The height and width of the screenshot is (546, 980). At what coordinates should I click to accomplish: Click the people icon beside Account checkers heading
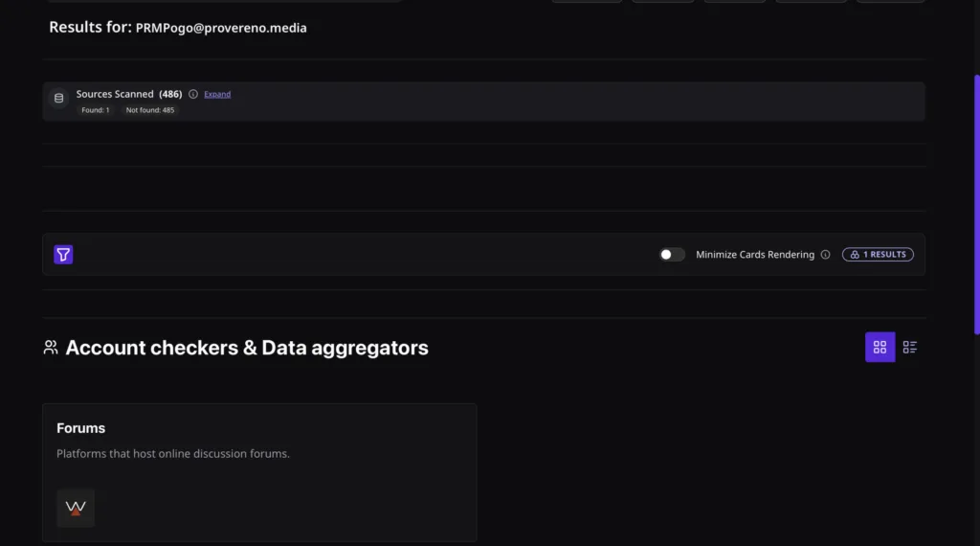coord(51,347)
